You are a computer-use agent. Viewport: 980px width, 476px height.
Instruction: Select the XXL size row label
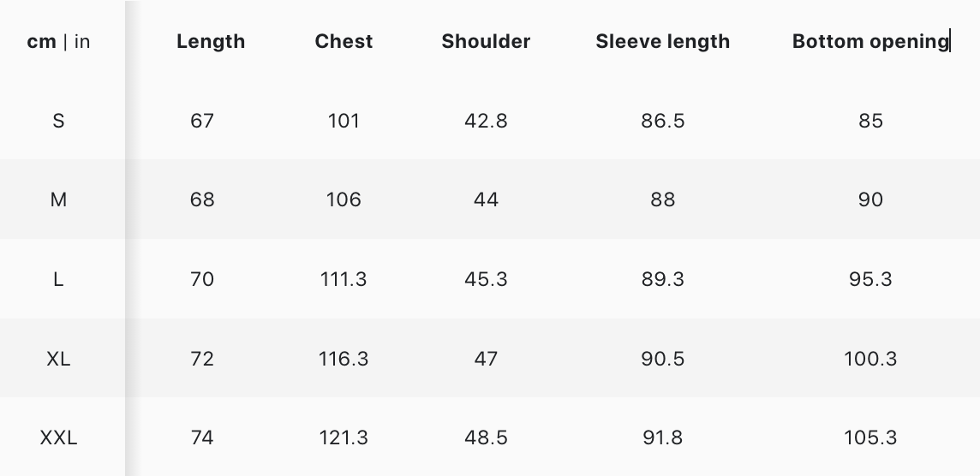[58, 437]
